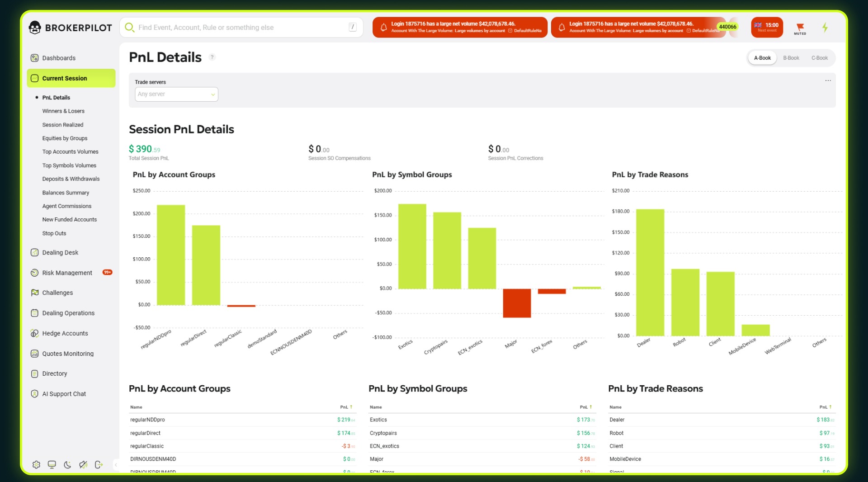Screen dimensions: 868x482
Task: Switch to the C-Book tab
Action: point(820,58)
